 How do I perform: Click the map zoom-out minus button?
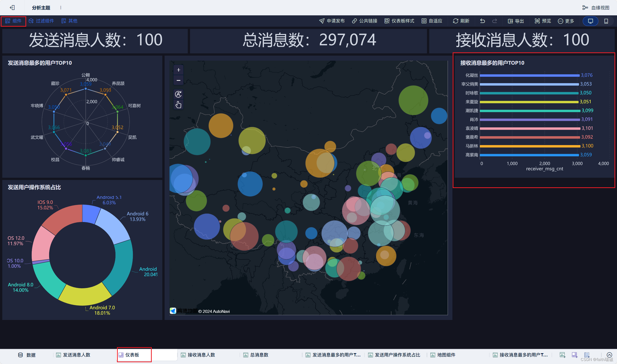pyautogui.click(x=178, y=81)
